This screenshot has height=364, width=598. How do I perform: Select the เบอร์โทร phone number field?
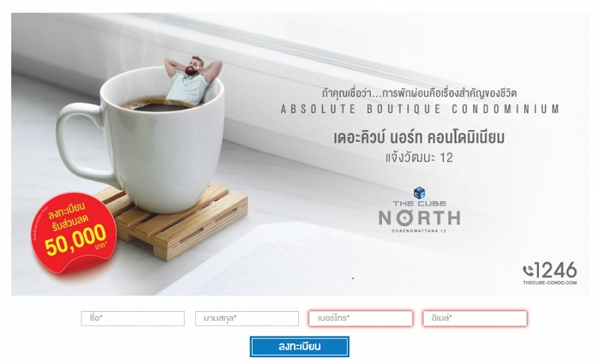361,318
